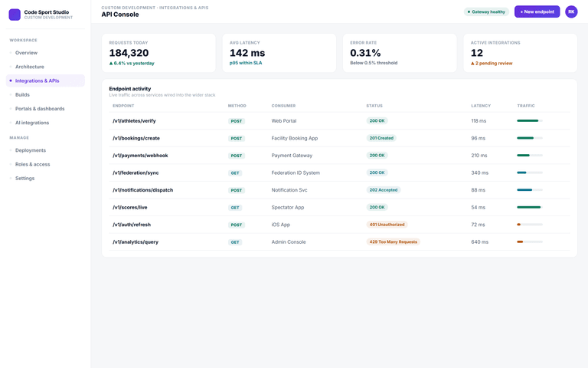The height and width of the screenshot is (368, 588).
Task: Open Portals & dashboards
Action: click(45, 109)
